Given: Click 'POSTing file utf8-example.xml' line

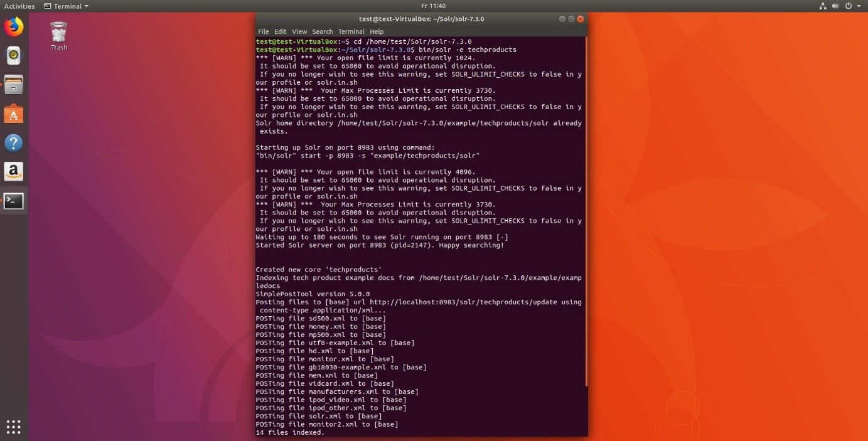Looking at the screenshot, I should 335,343.
